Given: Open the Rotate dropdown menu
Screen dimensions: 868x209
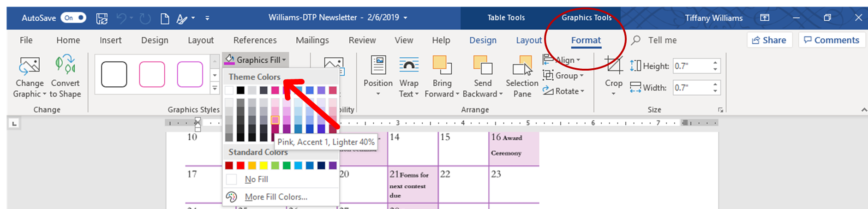Looking at the screenshot, I should point(563,91).
